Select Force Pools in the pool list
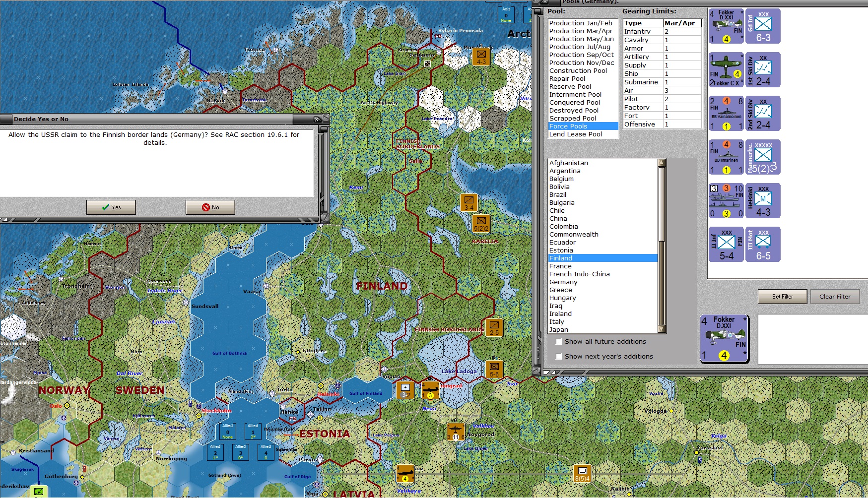Image resolution: width=868 pixels, height=498 pixels. pyautogui.click(x=583, y=126)
